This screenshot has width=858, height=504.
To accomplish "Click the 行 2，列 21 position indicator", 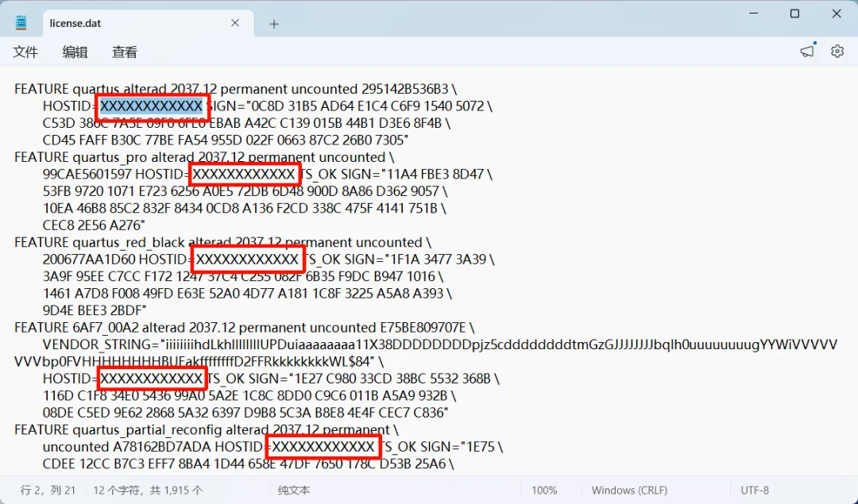I will 48,491.
